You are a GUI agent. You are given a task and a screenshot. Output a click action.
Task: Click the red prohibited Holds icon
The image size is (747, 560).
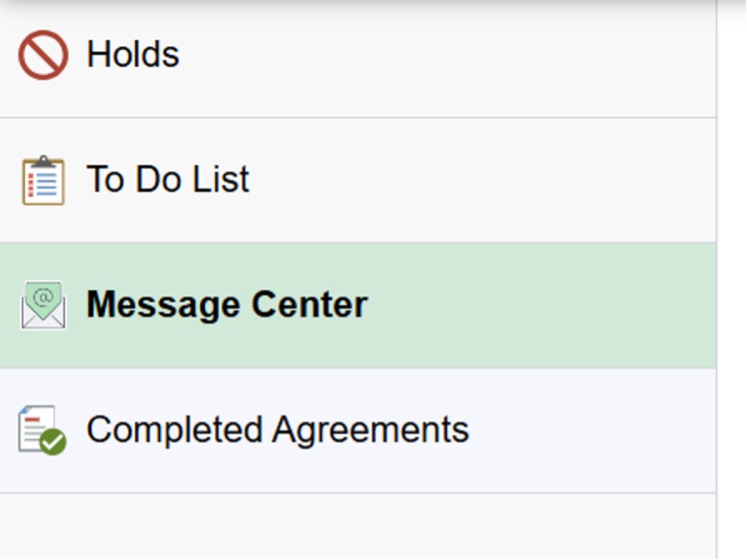pos(43,55)
